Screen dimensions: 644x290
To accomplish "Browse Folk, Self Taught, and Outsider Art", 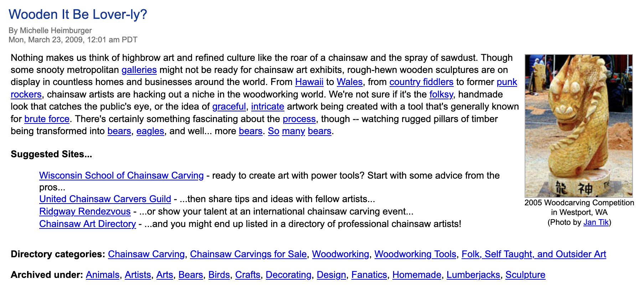I will coord(534,254).
